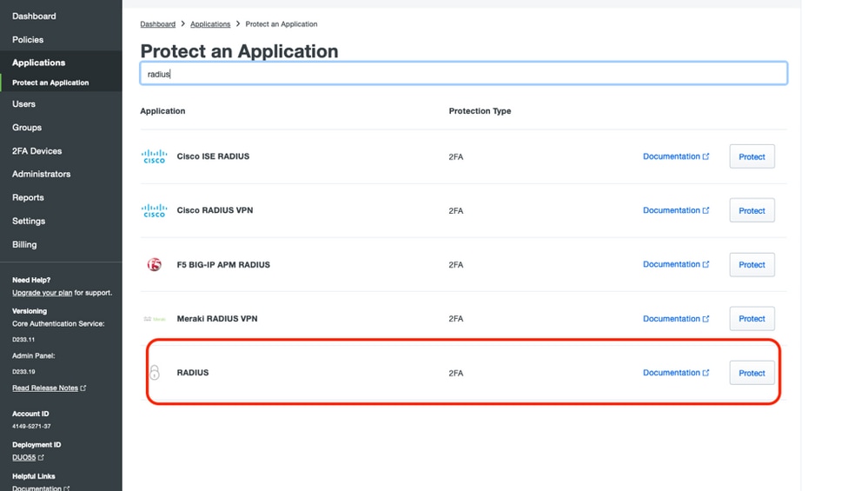868x491 pixels.
Task: Click external-link icon next to DUO55
Action: [x=41, y=458]
